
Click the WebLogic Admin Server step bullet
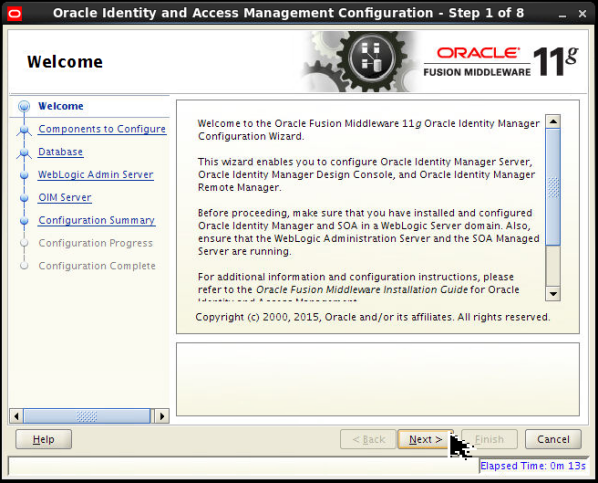coord(24,175)
